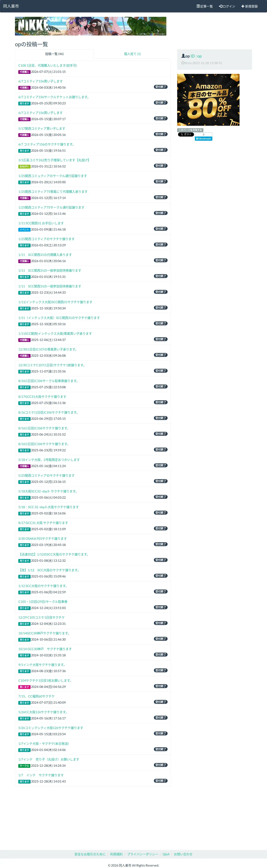
Task: Open the Amazon 80% OFF sale ad
Action: (x=208, y=100)
